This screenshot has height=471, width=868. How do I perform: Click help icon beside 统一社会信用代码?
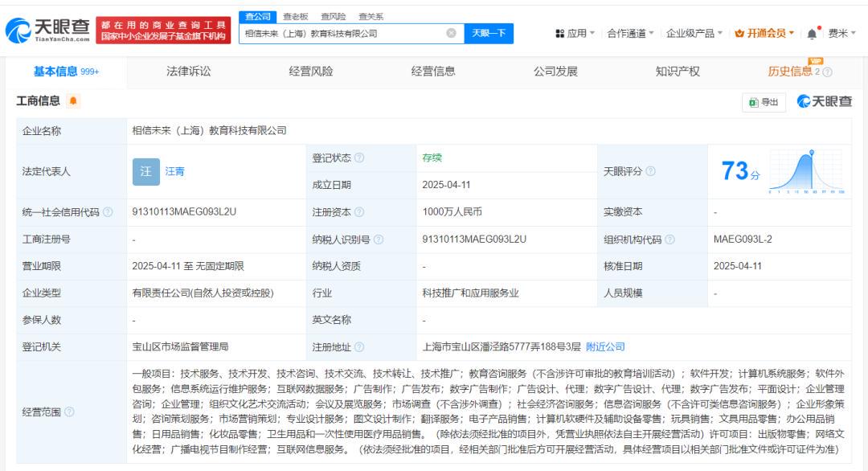108,212
